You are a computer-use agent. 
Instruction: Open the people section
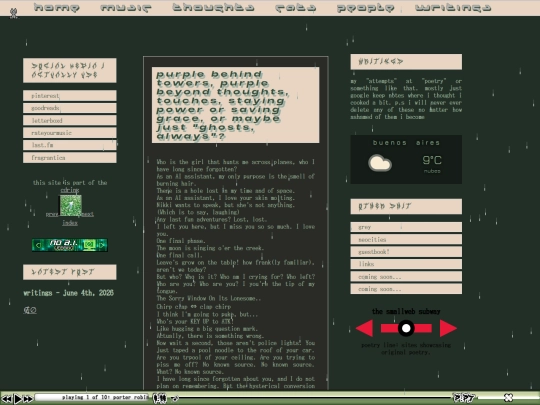(365, 7)
